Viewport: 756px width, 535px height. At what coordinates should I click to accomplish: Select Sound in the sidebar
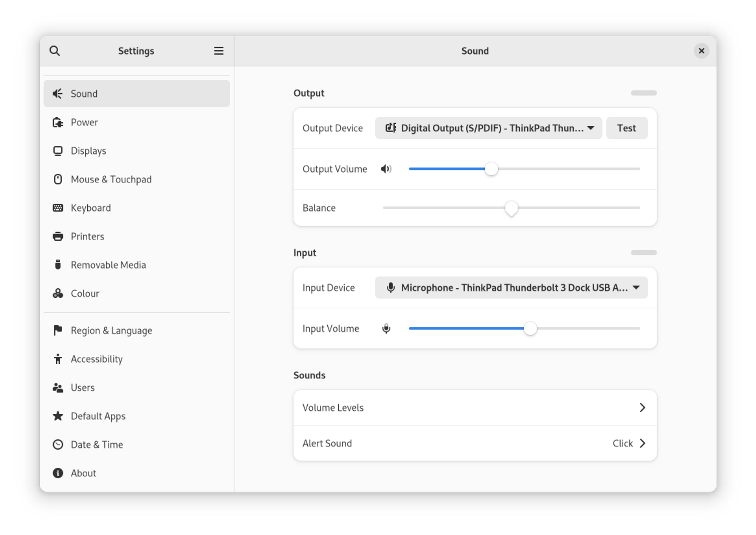click(x=136, y=93)
